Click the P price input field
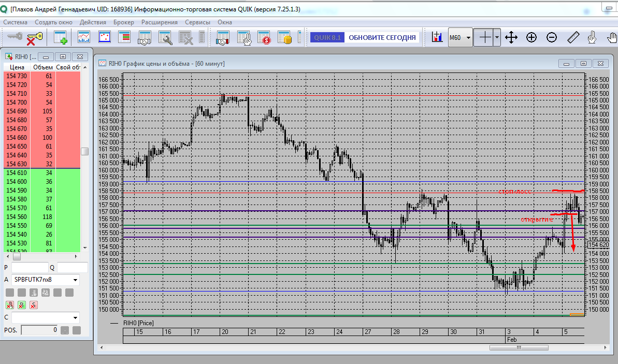 (30, 268)
